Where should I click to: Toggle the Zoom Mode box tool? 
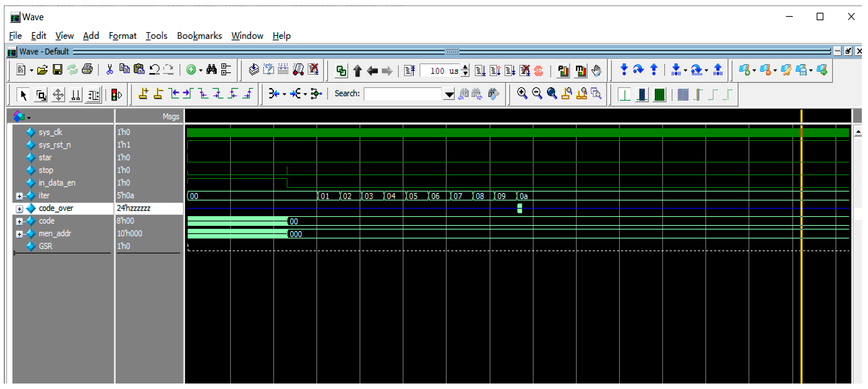pos(41,95)
